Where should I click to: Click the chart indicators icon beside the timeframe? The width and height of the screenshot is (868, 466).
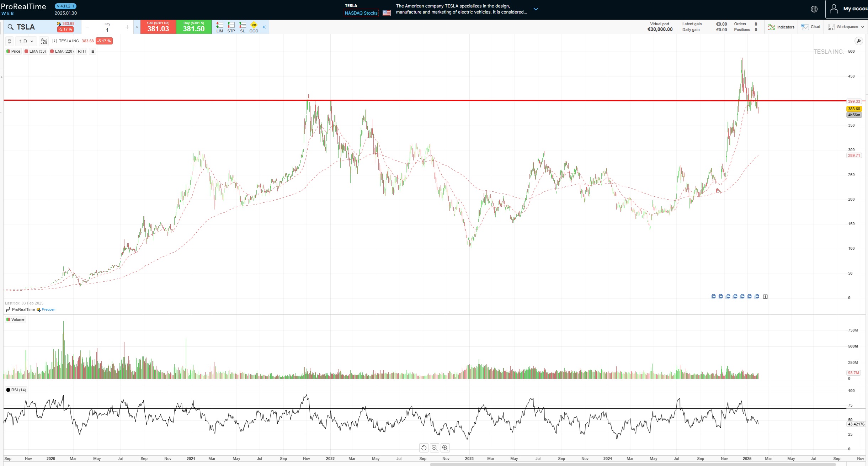click(44, 41)
